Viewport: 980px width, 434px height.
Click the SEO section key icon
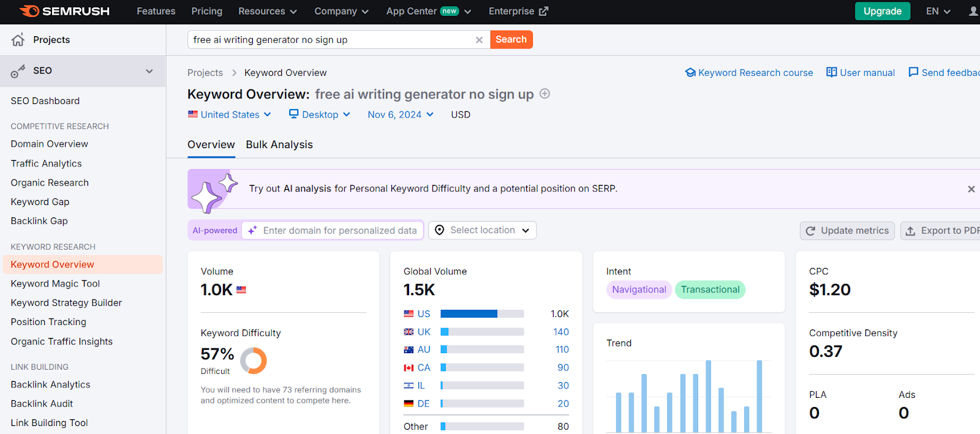18,71
